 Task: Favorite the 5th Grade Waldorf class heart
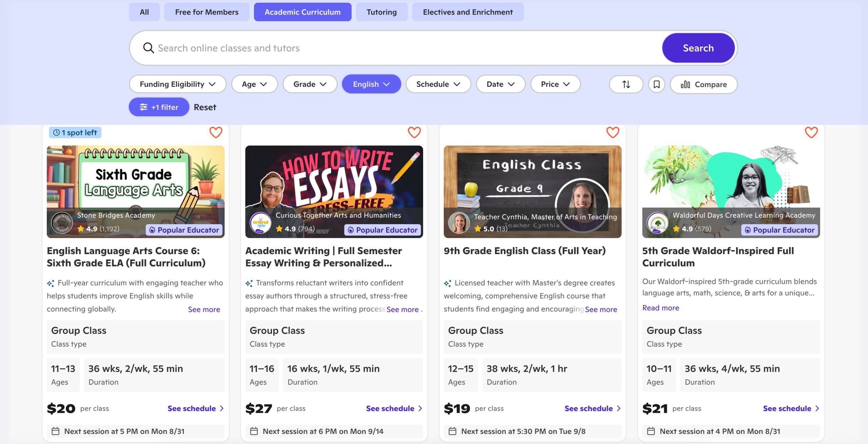pos(811,132)
